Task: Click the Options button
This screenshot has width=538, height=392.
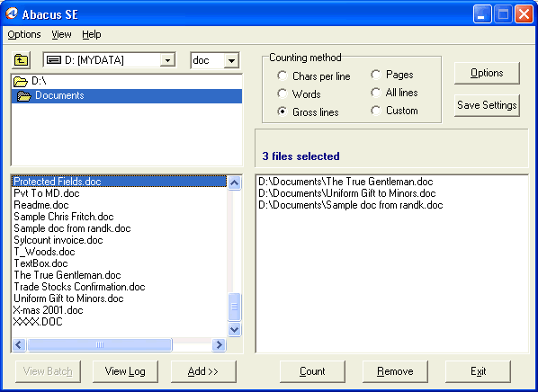Action: (x=487, y=73)
